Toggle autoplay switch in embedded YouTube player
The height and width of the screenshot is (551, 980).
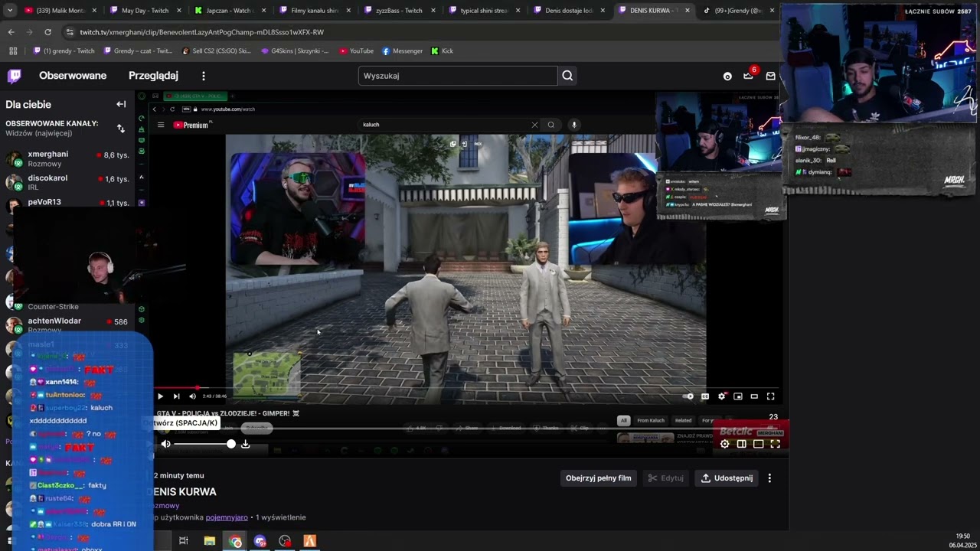pyautogui.click(x=688, y=396)
